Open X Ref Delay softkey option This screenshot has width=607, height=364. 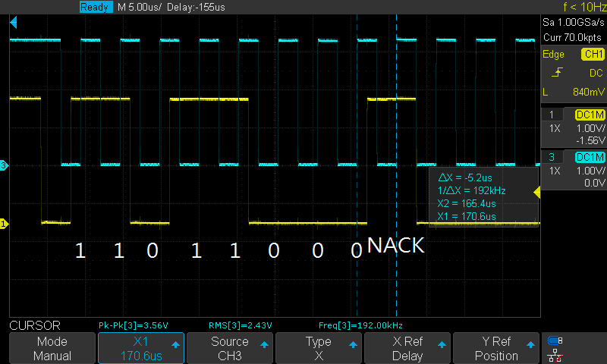407,348
